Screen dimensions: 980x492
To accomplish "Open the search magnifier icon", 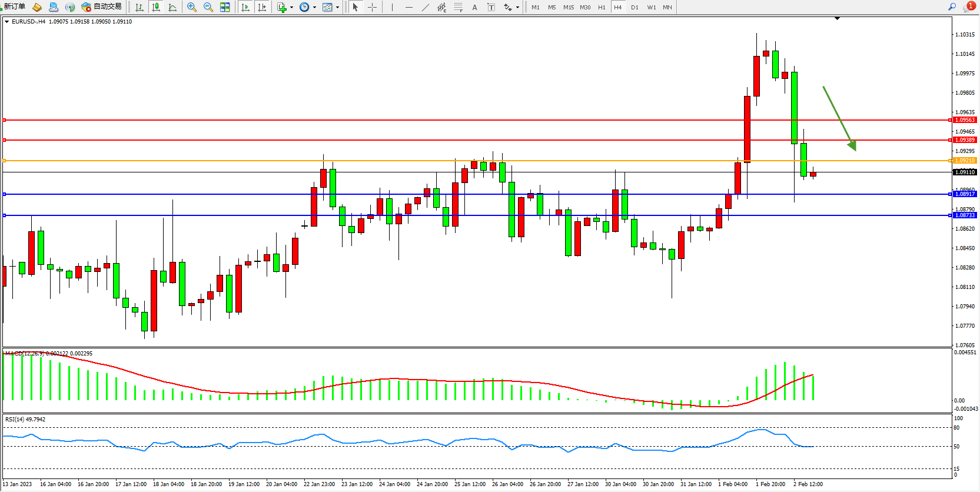I will (952, 7).
